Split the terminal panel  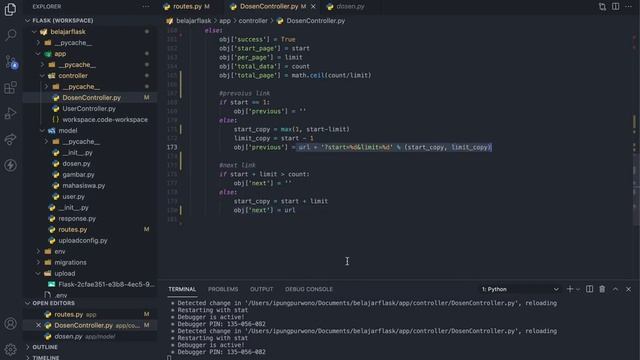click(589, 289)
